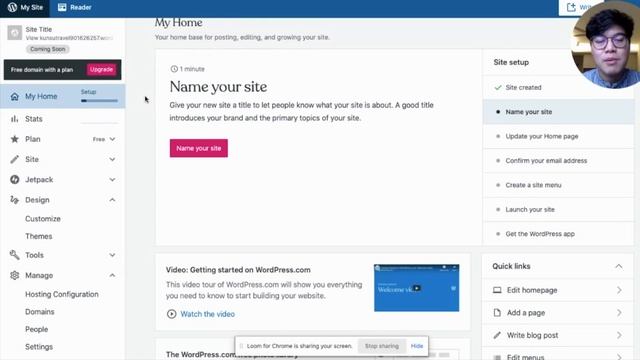Select Create a site menu step
The width and height of the screenshot is (640, 360).
tap(558, 185)
